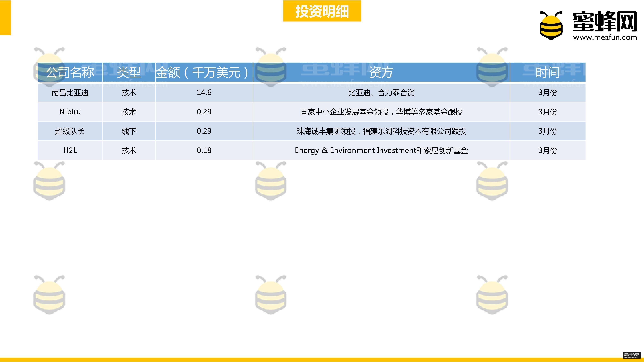Select the 投资明细 title banner
Screen dimensions: 644x362
pyautogui.click(x=322, y=11)
